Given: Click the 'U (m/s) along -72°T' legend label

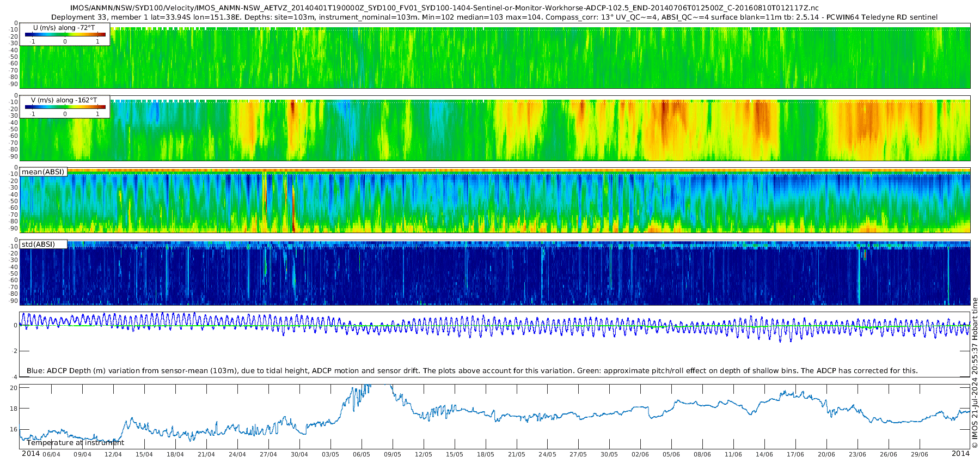Looking at the screenshot, I should tap(64, 27).
